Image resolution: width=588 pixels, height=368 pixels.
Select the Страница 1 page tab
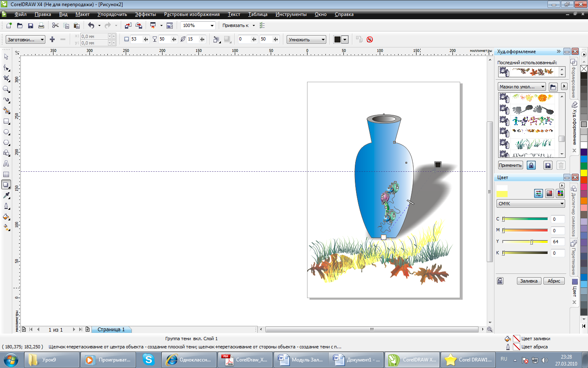pyautogui.click(x=111, y=329)
